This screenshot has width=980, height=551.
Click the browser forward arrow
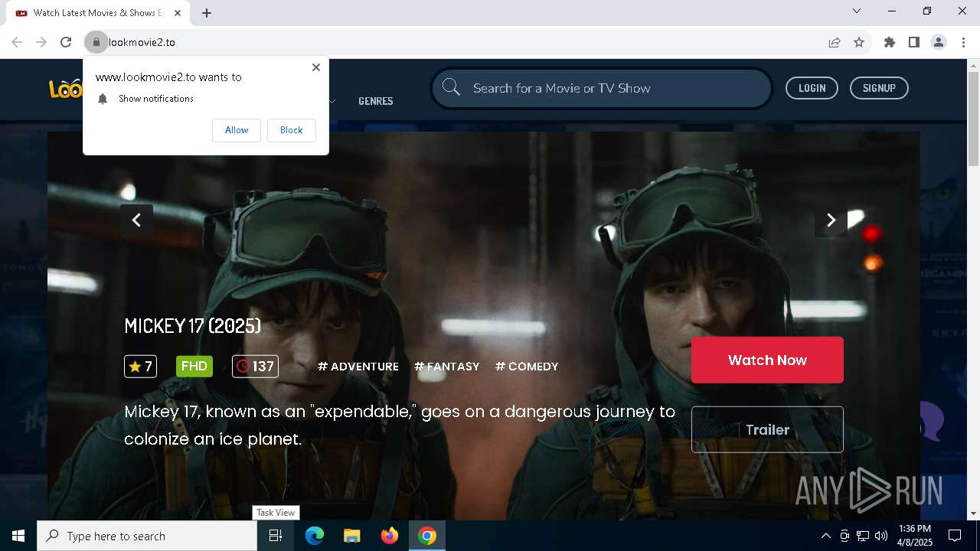click(41, 42)
